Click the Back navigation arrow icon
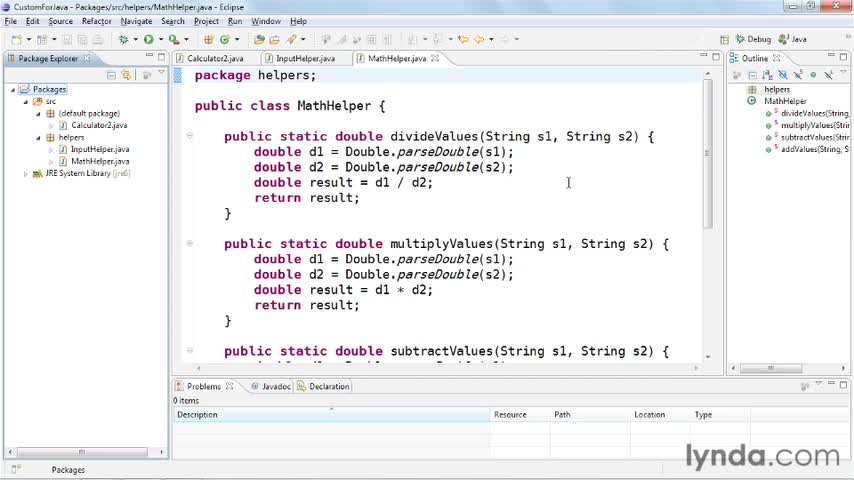This screenshot has width=854, height=480. 479,39
